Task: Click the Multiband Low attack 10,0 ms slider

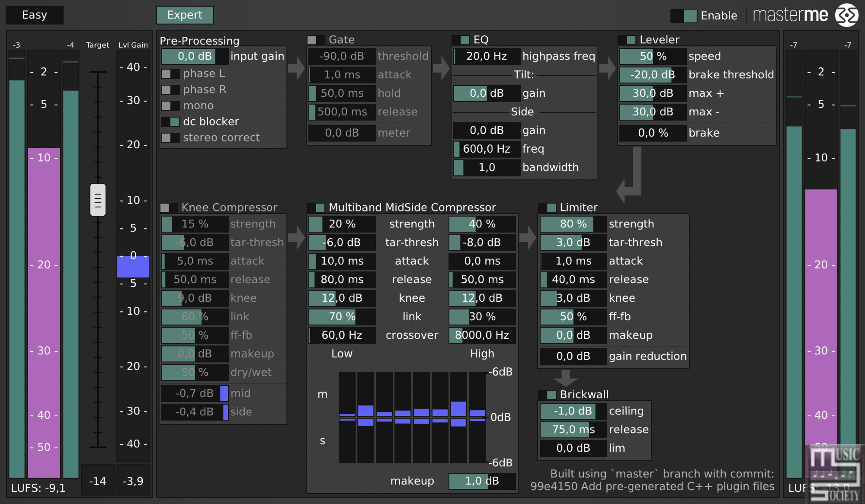Action: click(342, 261)
